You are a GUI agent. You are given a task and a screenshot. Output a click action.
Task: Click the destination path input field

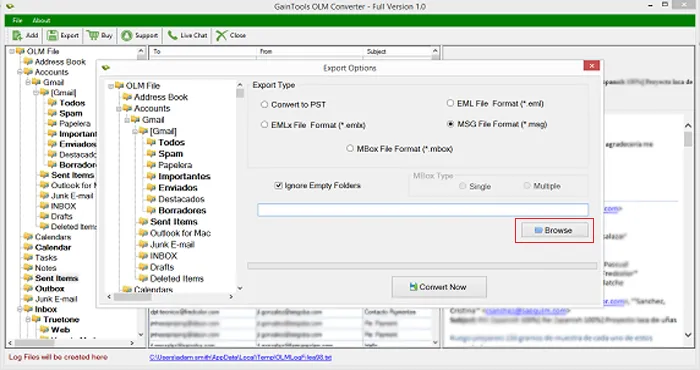423,210
